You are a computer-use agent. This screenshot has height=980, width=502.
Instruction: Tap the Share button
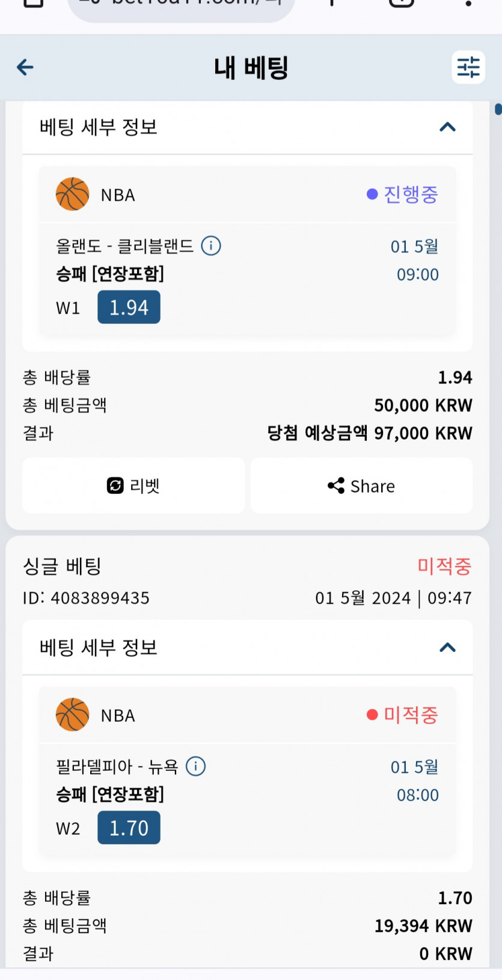(x=361, y=485)
